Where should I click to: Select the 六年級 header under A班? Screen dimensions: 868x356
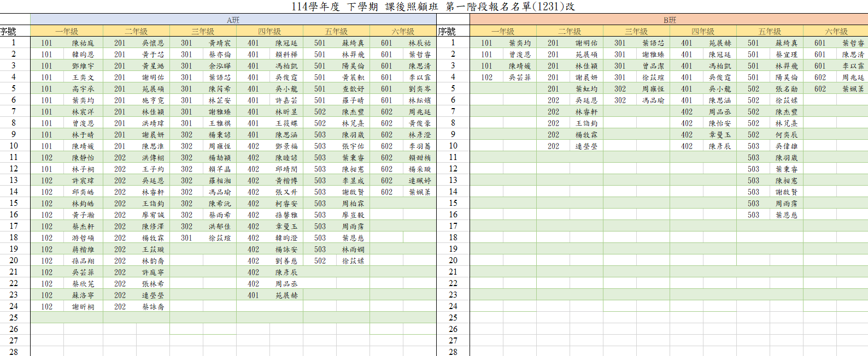pyautogui.click(x=403, y=32)
